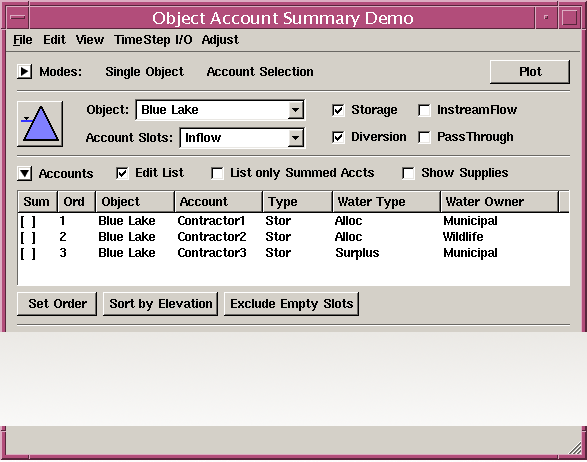Open the window menu icon in title bar
The width and height of the screenshot is (587, 462).
pyautogui.click(x=18, y=17)
